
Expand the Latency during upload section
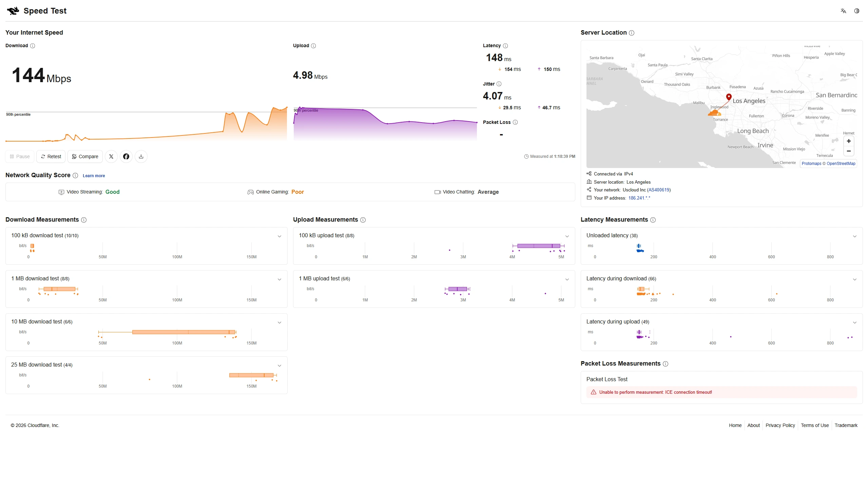[855, 322]
